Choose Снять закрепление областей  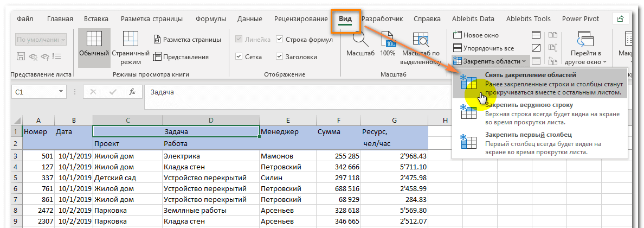[x=540, y=84]
